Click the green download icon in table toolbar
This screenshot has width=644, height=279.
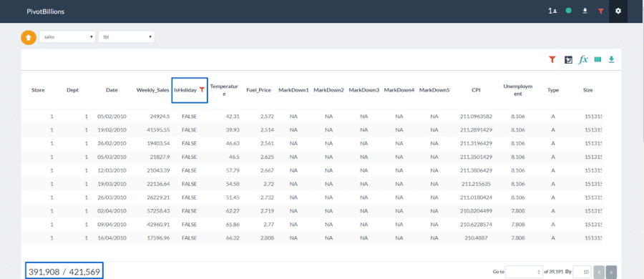coord(612,59)
